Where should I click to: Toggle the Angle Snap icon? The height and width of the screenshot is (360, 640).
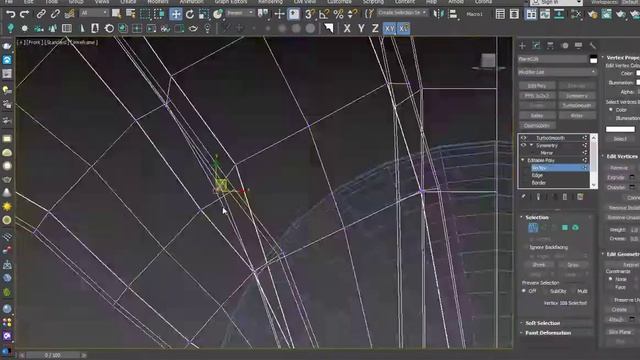pos(324,14)
